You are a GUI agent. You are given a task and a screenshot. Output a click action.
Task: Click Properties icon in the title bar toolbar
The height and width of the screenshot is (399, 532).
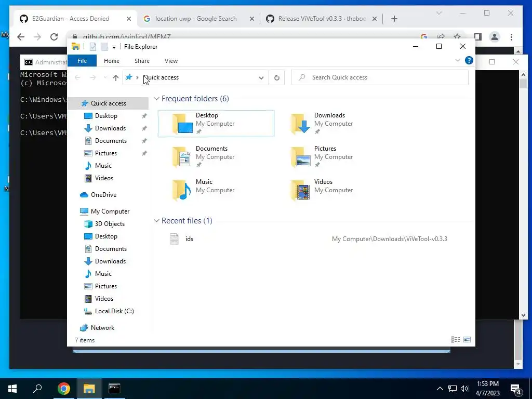click(93, 47)
